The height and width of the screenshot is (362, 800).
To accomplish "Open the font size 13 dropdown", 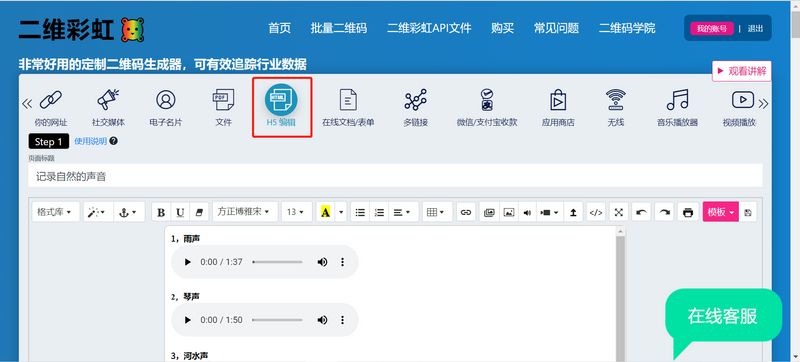I will (x=296, y=212).
